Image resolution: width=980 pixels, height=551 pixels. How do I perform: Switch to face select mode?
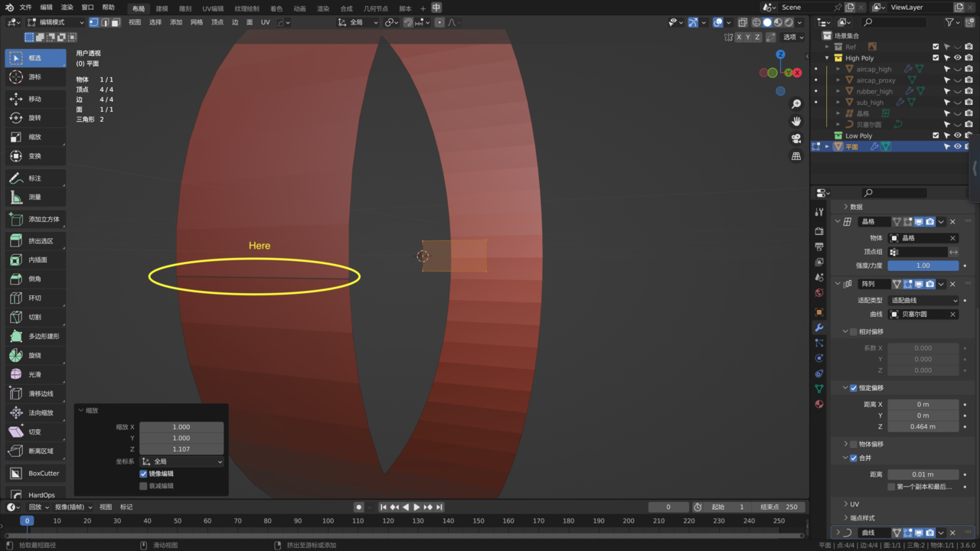pyautogui.click(x=116, y=23)
